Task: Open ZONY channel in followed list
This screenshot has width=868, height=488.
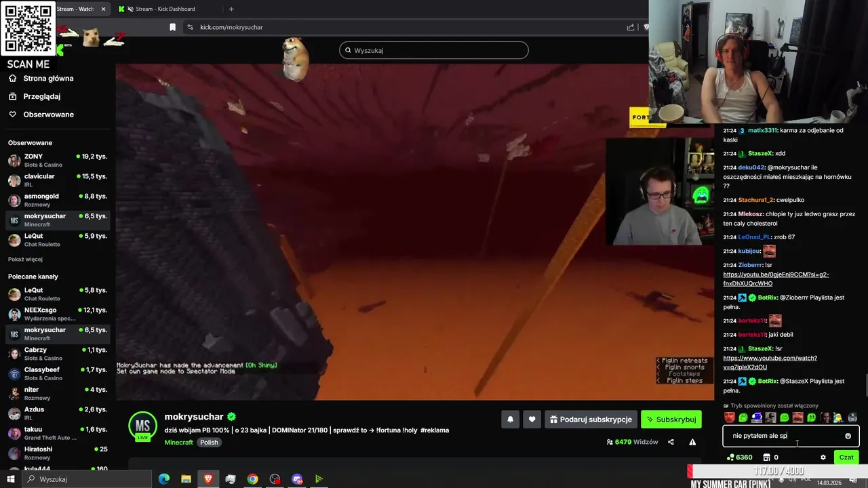Action: tap(58, 161)
